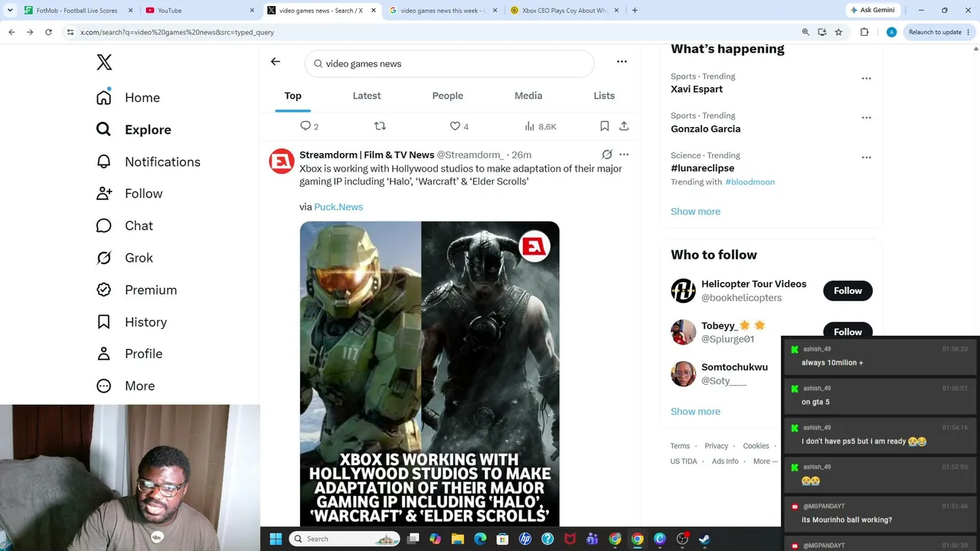Open Microsoft Edge from taskbar
Screen dimensions: 980x551
point(480,539)
